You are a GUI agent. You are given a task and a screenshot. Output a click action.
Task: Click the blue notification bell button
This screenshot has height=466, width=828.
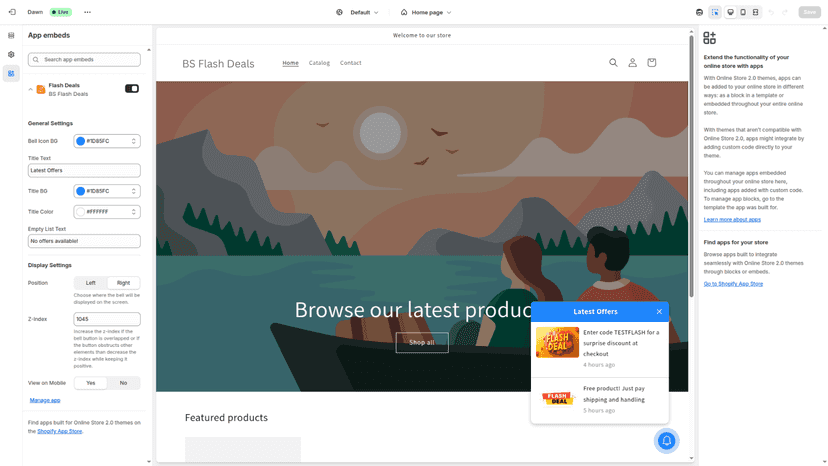point(666,441)
